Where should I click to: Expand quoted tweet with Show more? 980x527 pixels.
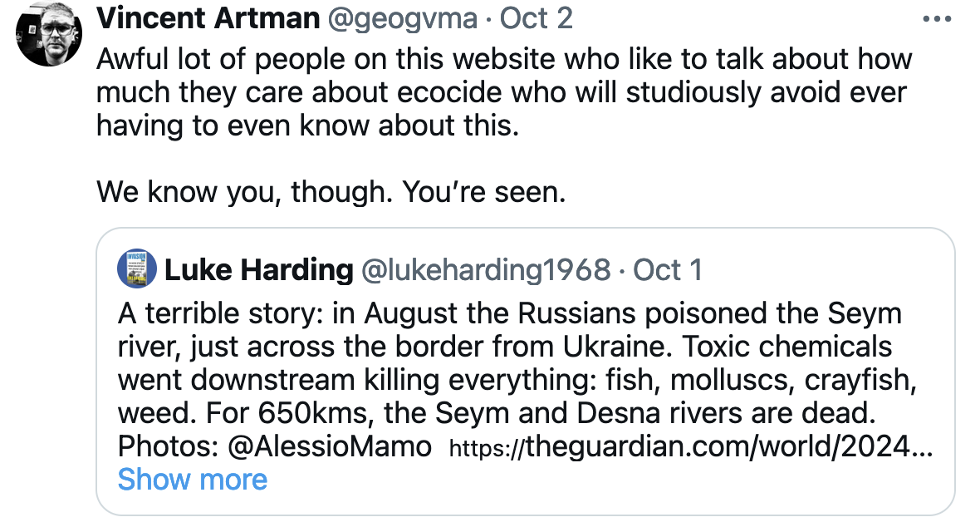[x=193, y=480]
